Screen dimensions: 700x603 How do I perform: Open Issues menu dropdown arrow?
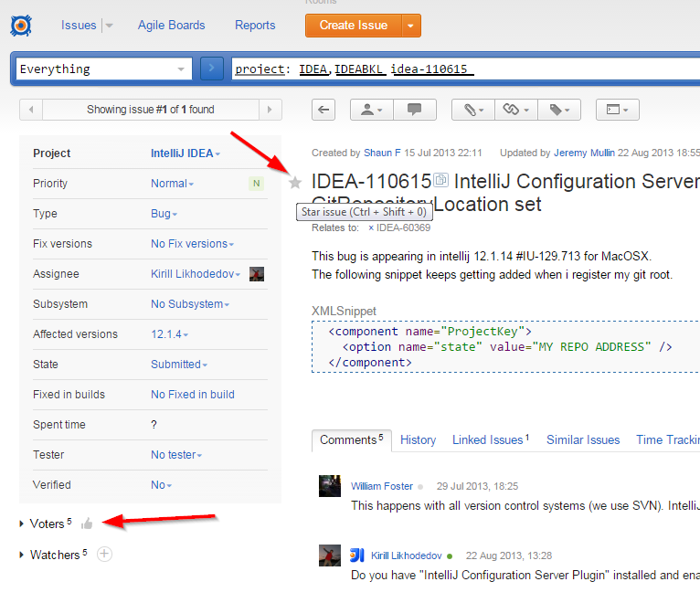pyautogui.click(x=109, y=26)
